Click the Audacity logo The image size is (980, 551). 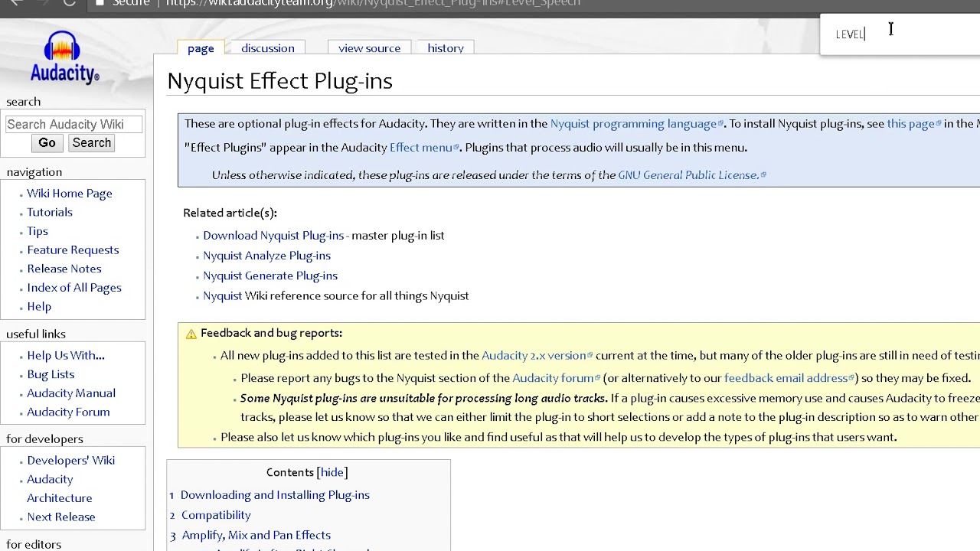[x=64, y=57]
